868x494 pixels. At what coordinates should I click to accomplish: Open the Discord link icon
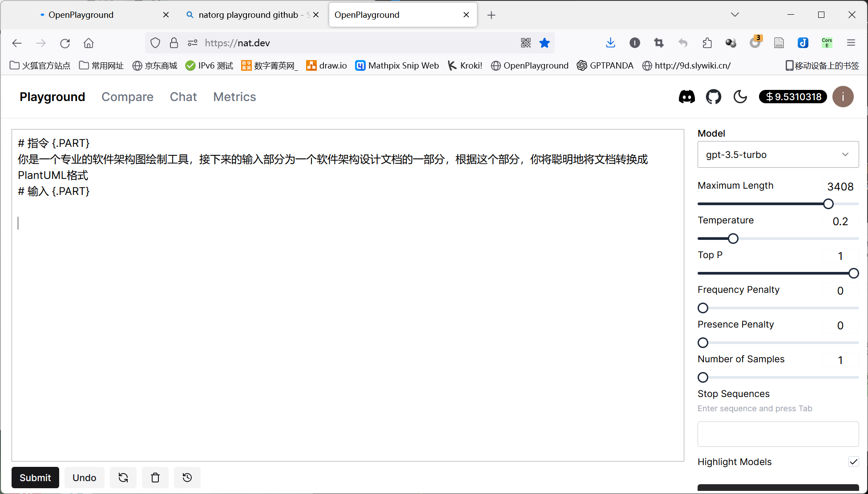pos(686,97)
